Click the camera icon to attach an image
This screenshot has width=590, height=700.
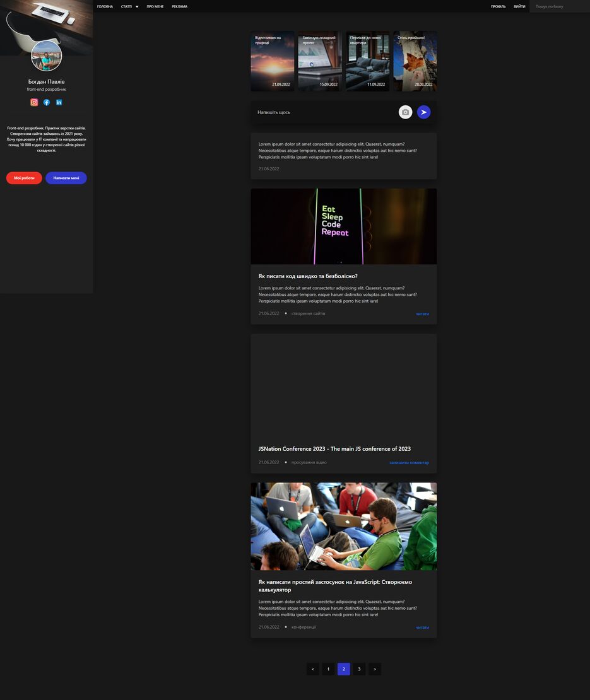click(x=406, y=112)
